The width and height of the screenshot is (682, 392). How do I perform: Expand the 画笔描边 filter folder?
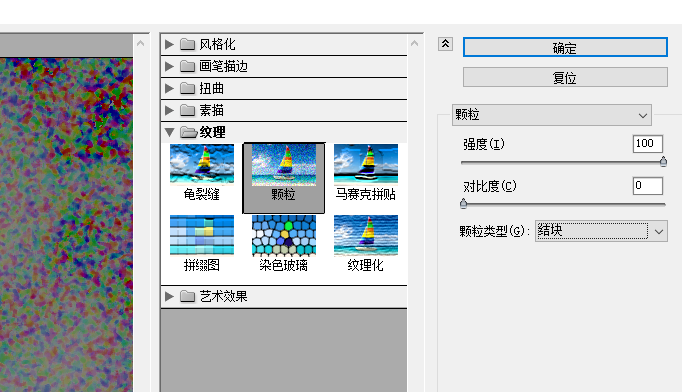coord(169,66)
